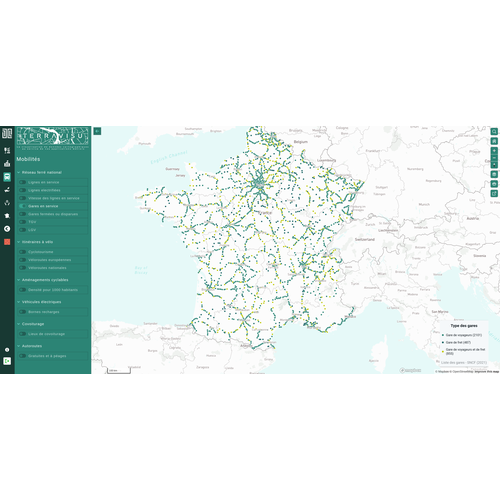Image resolution: width=500 pixels, height=500 pixels.
Task: Click the yellow voyageurs et fret legend dot
Action: [443, 351]
